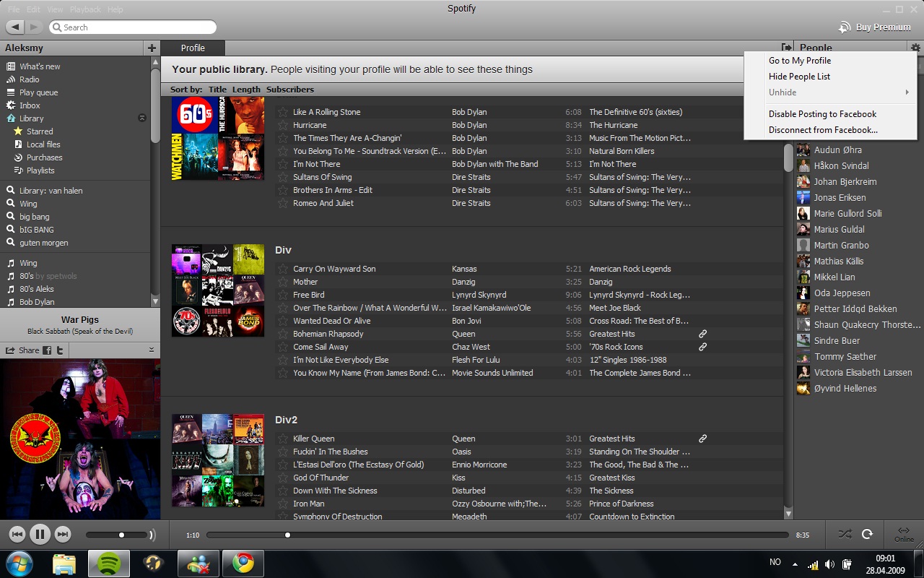The image size is (924, 578).
Task: Toggle shuffle mode
Action: [x=845, y=534]
